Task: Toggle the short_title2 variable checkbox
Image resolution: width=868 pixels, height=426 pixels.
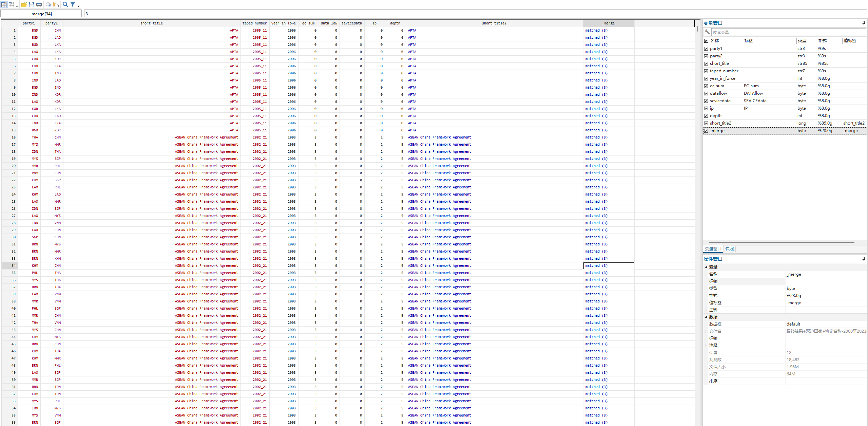Action: pos(706,123)
